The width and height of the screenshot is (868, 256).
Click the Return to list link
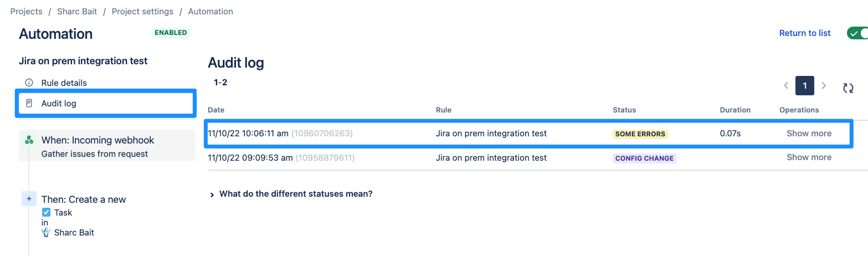805,33
